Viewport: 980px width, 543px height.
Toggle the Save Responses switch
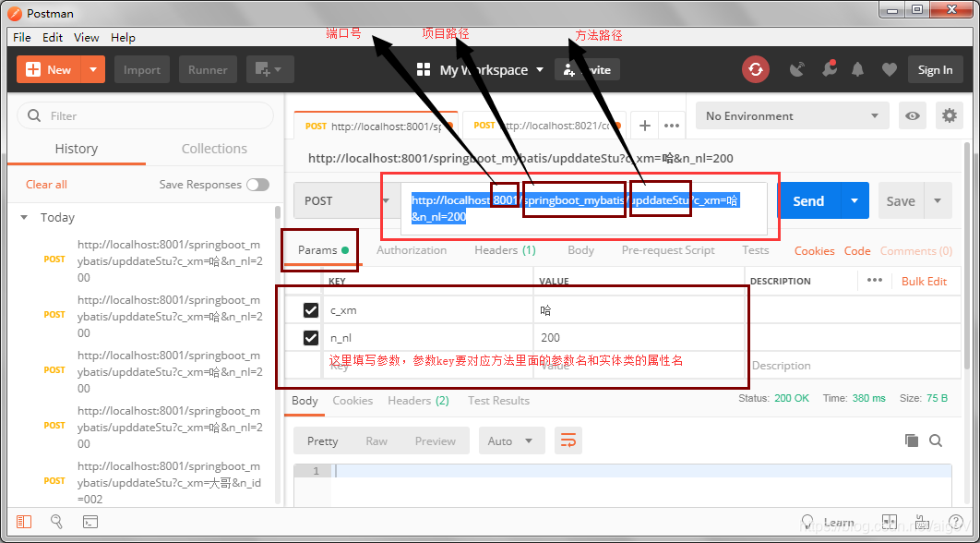(257, 185)
